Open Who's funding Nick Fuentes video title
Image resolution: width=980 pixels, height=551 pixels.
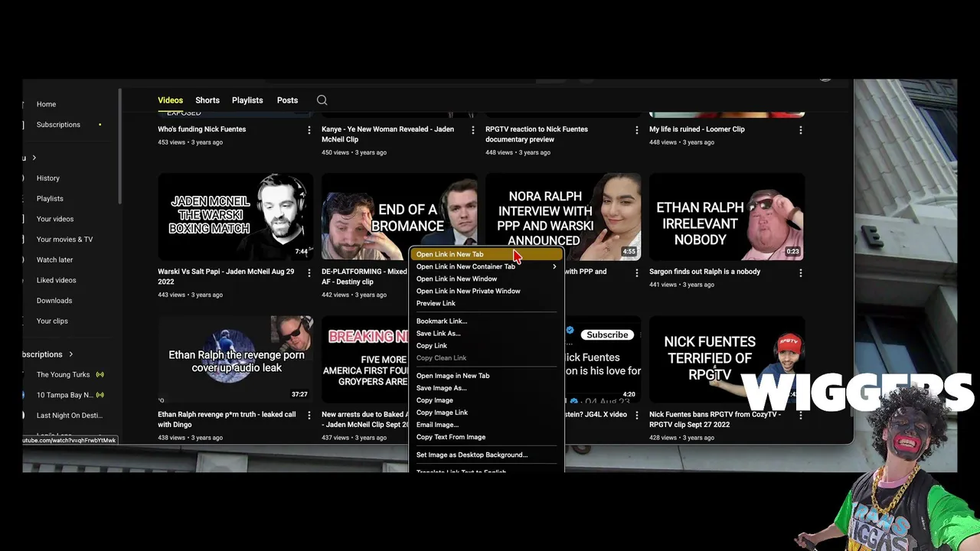(201, 129)
